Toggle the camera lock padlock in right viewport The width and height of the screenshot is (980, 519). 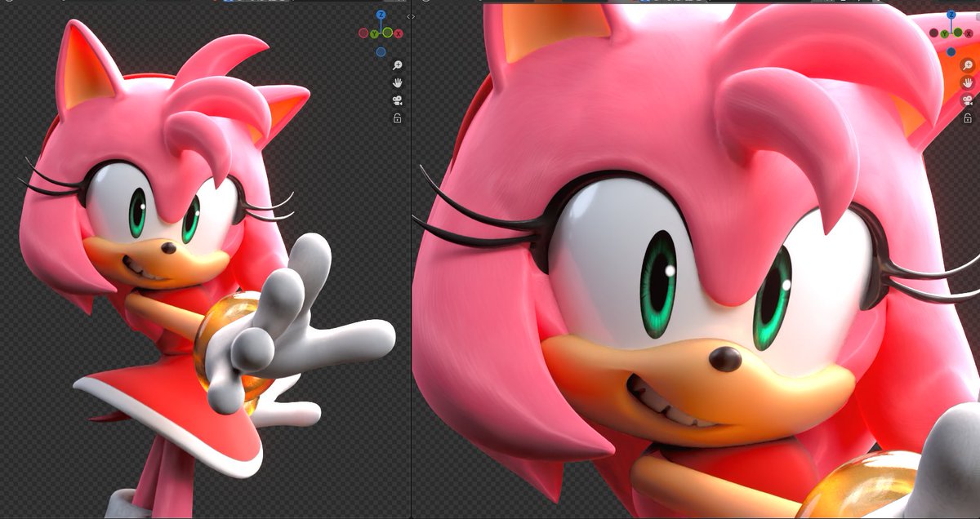[968, 118]
